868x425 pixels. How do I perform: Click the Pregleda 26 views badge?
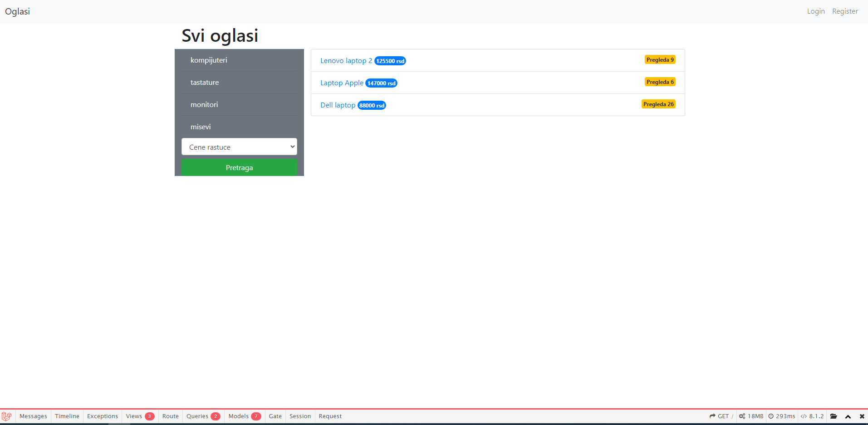tap(658, 104)
